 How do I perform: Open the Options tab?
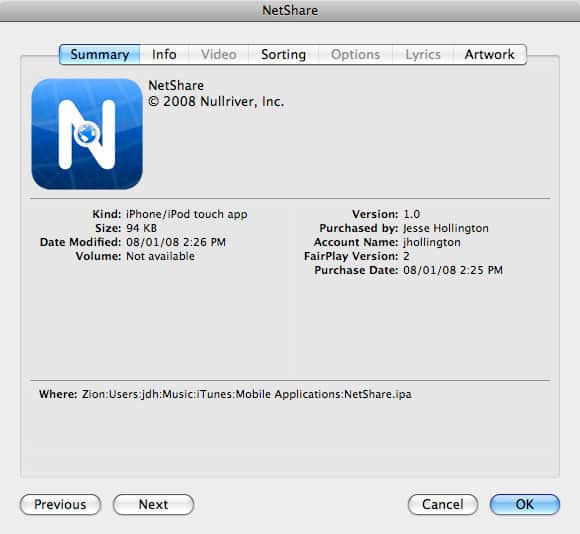click(x=355, y=54)
